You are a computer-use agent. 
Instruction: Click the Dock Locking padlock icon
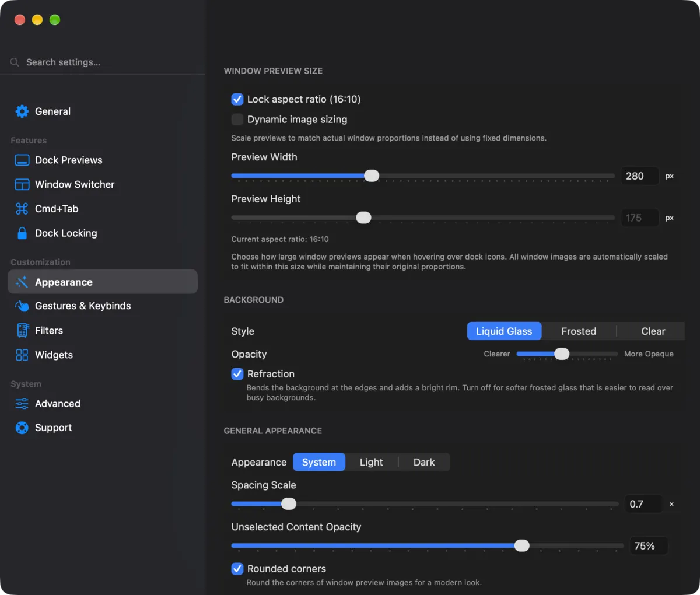[x=22, y=233]
